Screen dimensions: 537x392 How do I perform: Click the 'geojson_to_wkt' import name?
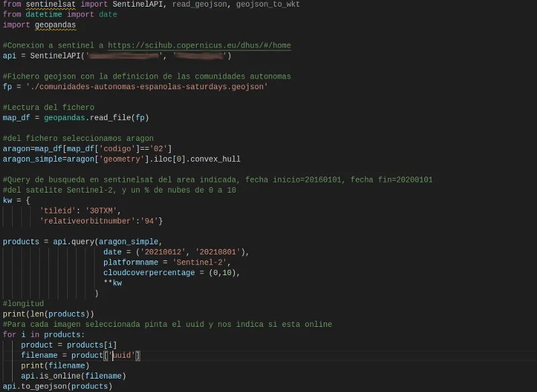pos(268,5)
